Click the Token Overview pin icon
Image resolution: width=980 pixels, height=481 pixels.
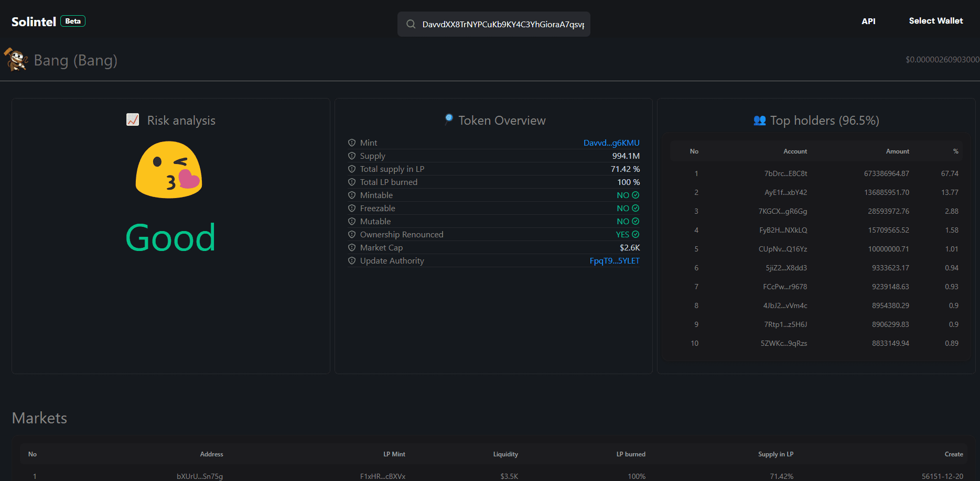[448, 119]
